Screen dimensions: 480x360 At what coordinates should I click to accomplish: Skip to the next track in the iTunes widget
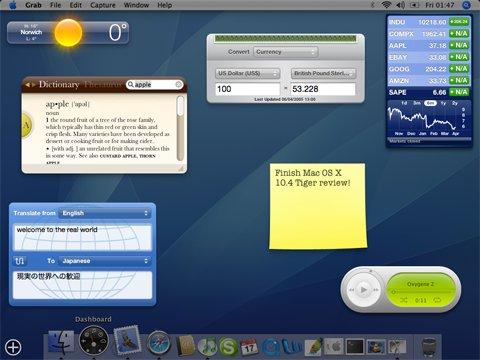pyautogui.click(x=376, y=290)
